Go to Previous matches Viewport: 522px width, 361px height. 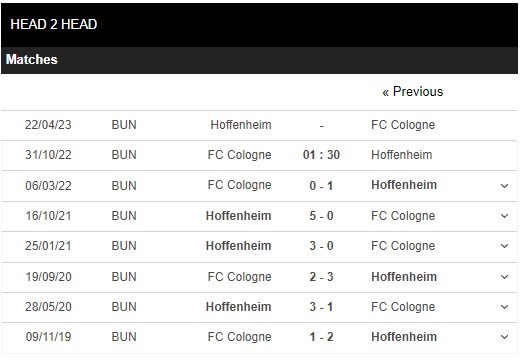(x=413, y=92)
